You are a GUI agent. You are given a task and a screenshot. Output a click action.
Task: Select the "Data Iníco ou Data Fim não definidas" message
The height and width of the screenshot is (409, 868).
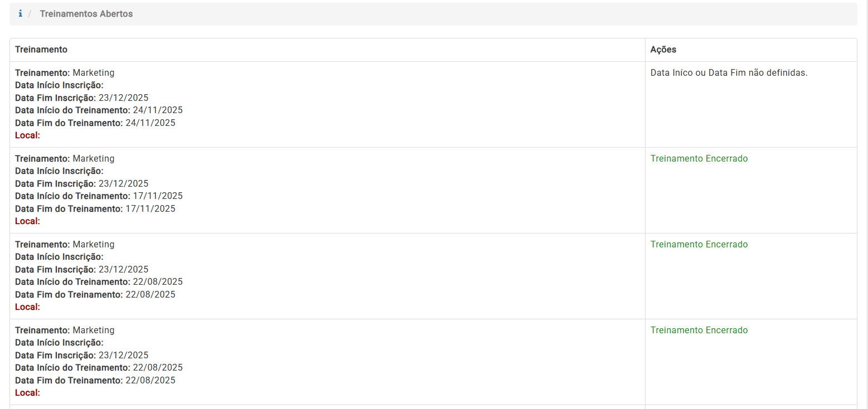(729, 73)
